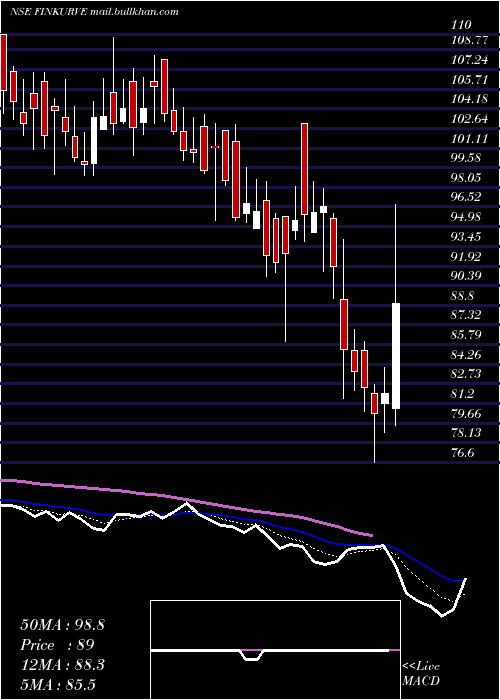The width and height of the screenshot is (500, 700).
Task: Click the MACD histogram box
Action: tap(275, 650)
